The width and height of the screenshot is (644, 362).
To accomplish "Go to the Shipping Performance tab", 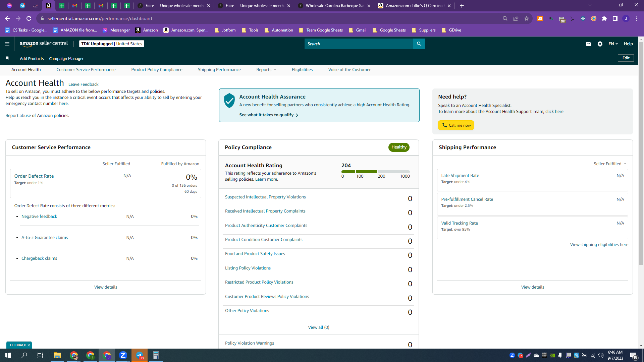I will [x=219, y=70].
